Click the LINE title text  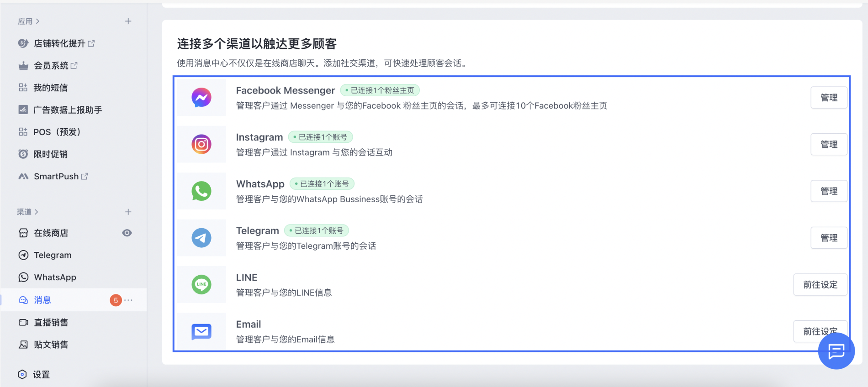pos(247,277)
